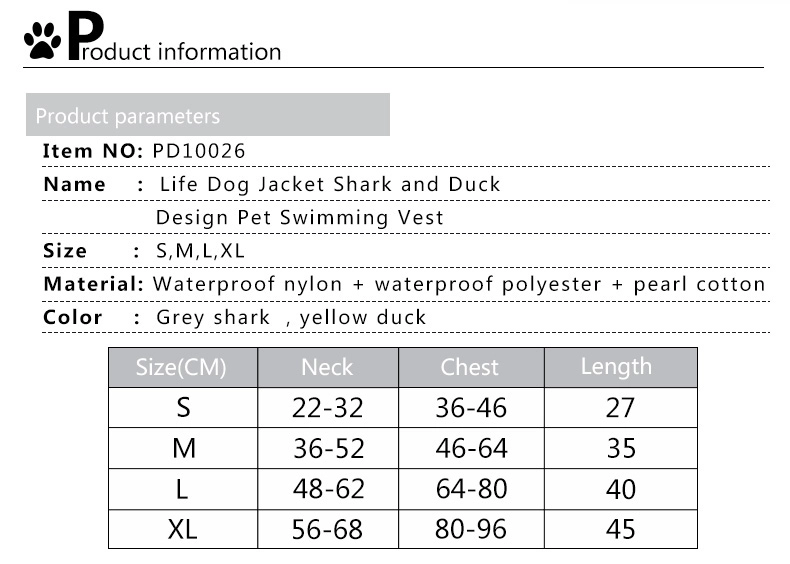Select the M size row label
This screenshot has height=564, width=790.
[x=183, y=448]
